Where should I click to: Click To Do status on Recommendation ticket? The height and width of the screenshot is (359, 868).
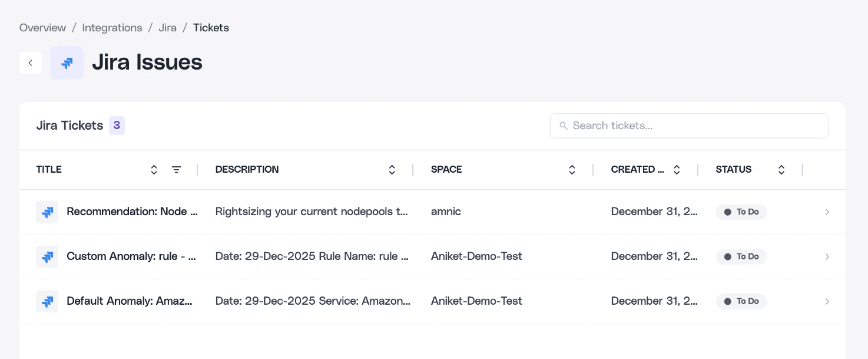[741, 212]
